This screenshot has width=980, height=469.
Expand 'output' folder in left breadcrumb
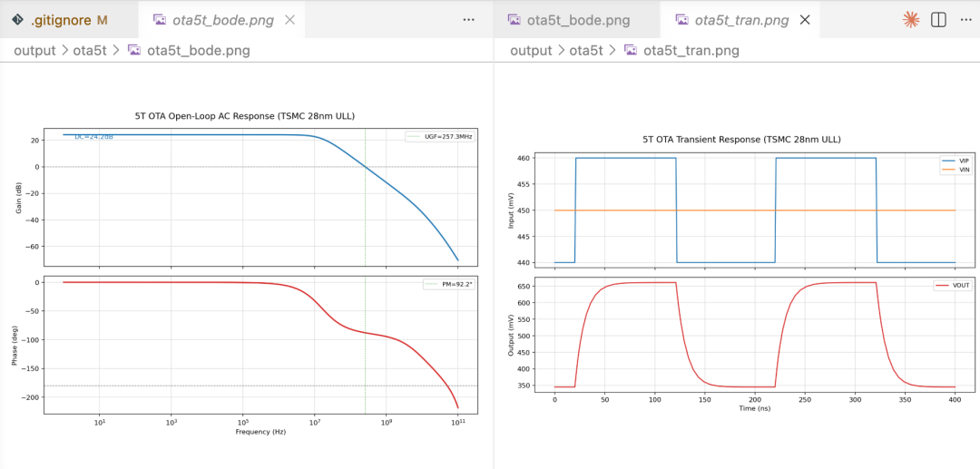tap(34, 51)
